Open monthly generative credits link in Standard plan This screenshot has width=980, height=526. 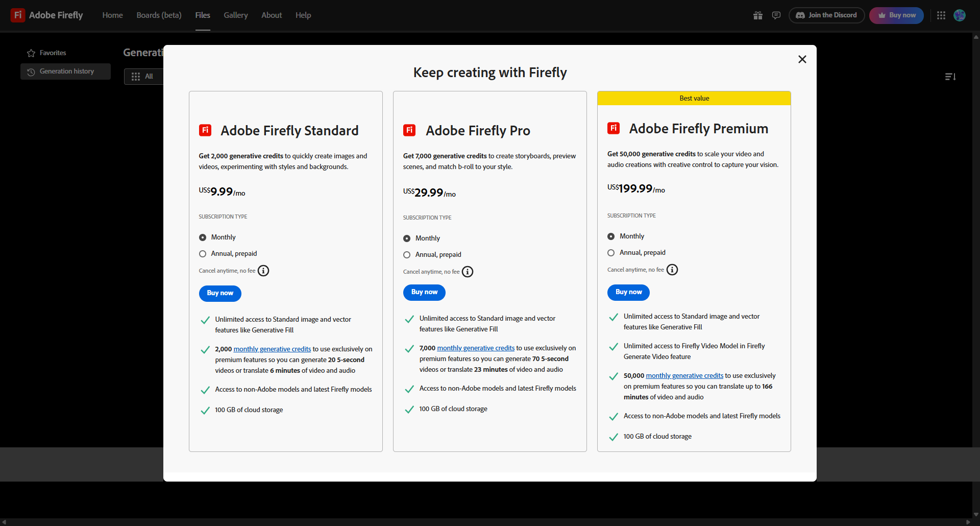coord(272,349)
